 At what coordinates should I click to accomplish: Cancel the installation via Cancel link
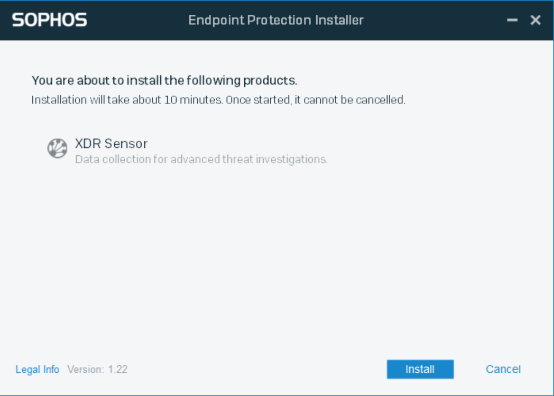(503, 369)
